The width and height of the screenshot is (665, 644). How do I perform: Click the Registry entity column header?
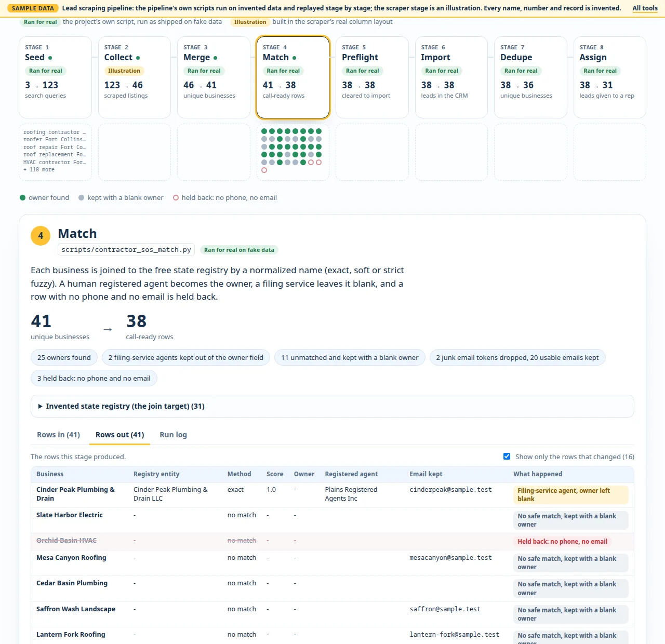[x=156, y=474]
